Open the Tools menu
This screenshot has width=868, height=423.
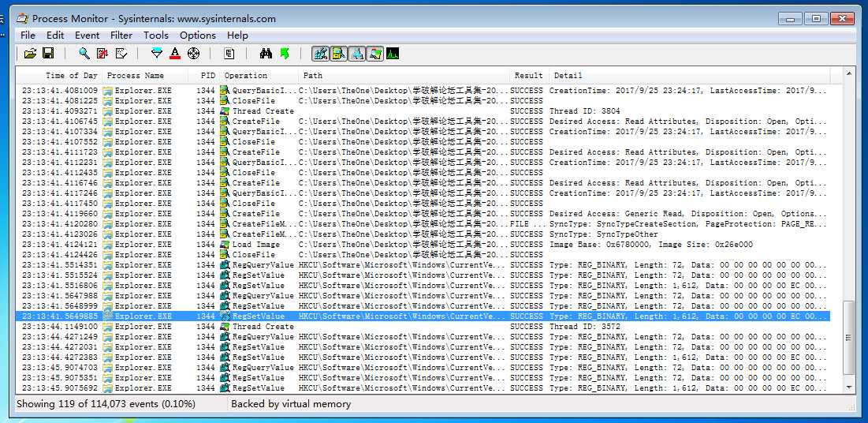coord(156,36)
